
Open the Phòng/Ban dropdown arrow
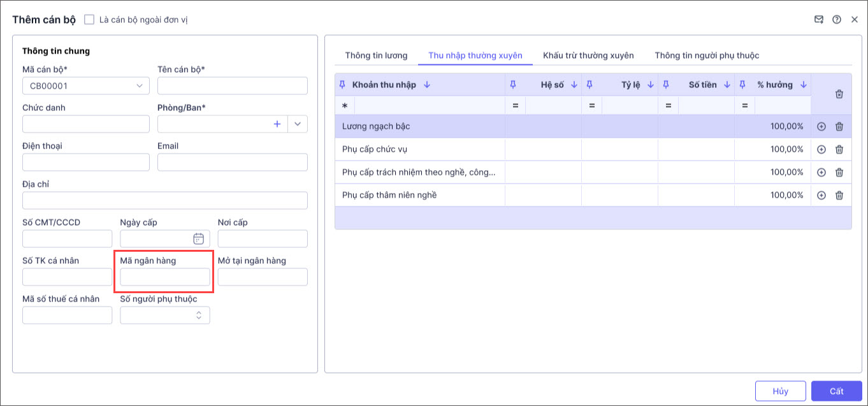[x=298, y=124]
